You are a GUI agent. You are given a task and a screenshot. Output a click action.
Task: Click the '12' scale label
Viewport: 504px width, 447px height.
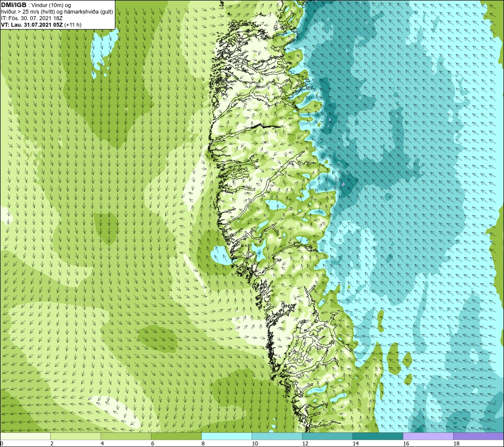[305, 443]
